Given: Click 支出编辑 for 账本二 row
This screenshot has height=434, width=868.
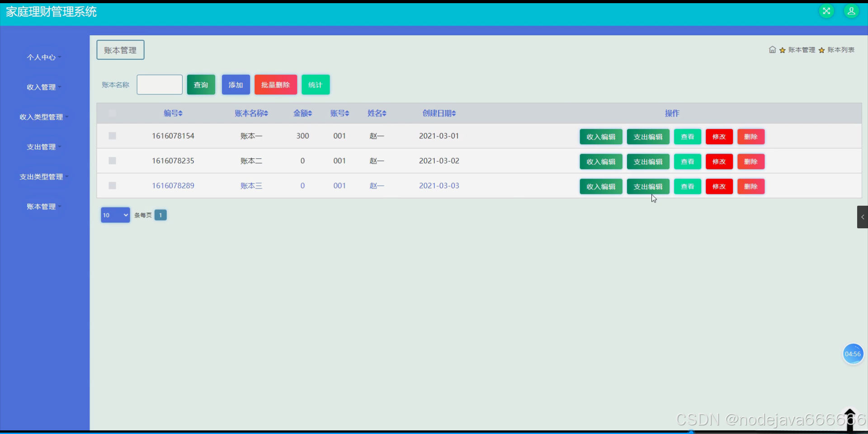Looking at the screenshot, I should [648, 161].
